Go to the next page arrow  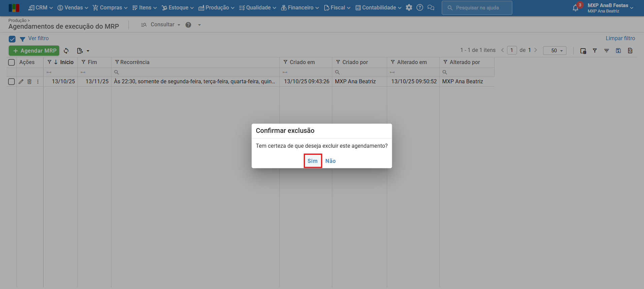pos(536,50)
